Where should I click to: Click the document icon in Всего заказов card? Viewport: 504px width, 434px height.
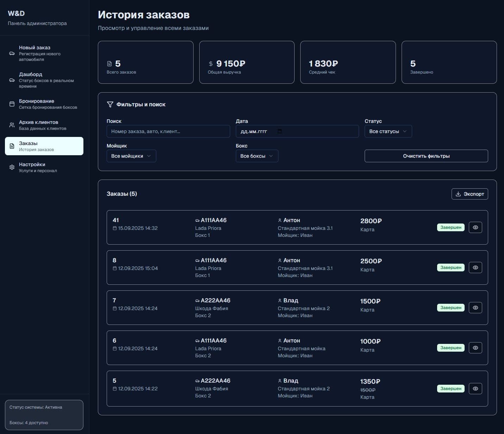(109, 64)
